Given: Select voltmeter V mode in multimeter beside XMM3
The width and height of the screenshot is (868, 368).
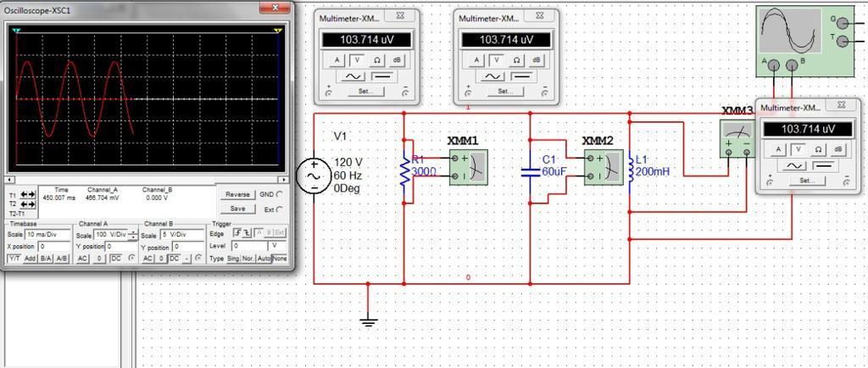Looking at the screenshot, I should coord(798,149).
